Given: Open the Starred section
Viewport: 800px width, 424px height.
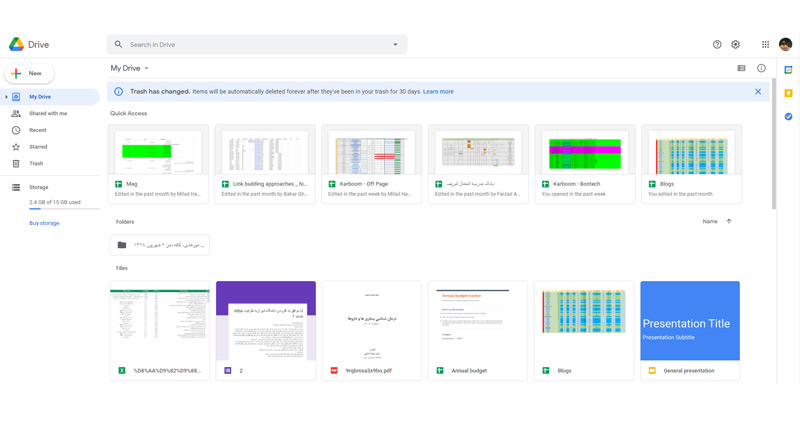Looking at the screenshot, I should point(38,147).
